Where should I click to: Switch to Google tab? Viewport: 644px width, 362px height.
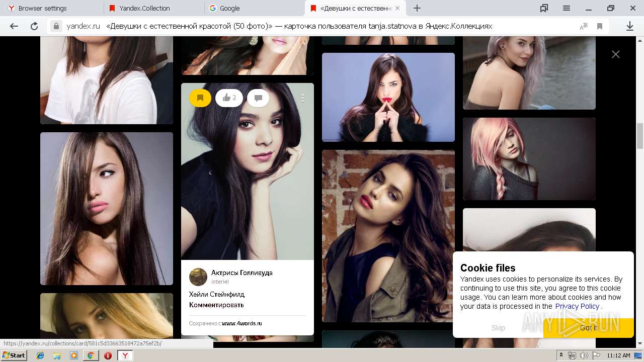click(x=255, y=8)
